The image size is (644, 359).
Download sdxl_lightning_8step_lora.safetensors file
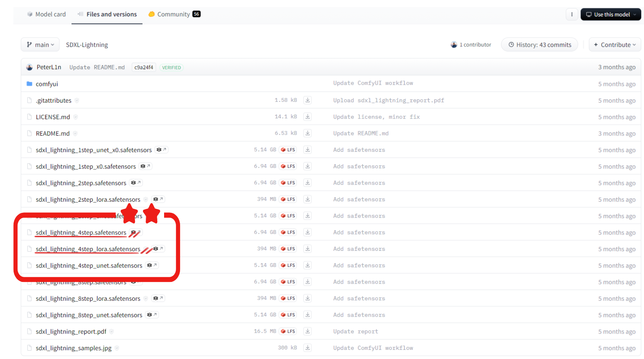tap(307, 298)
